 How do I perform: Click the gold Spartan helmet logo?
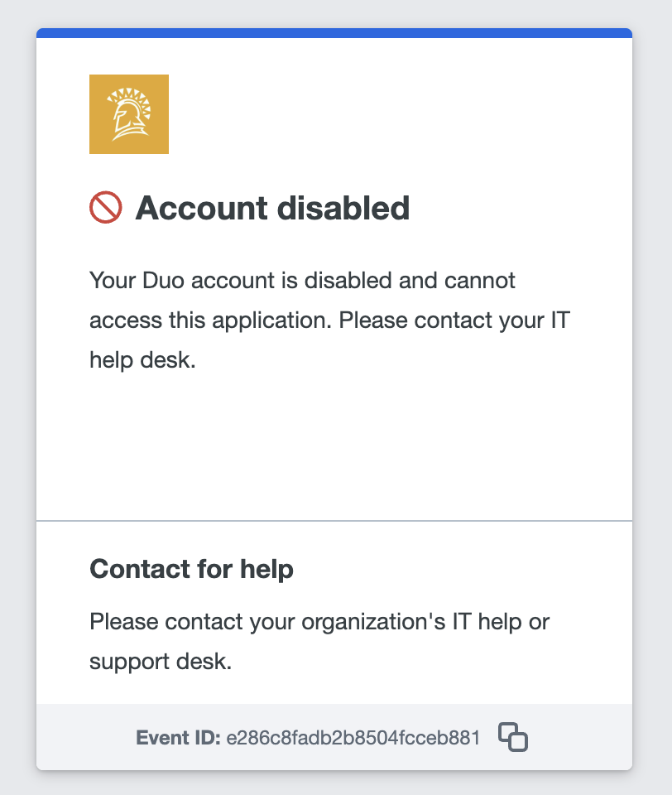click(x=129, y=114)
